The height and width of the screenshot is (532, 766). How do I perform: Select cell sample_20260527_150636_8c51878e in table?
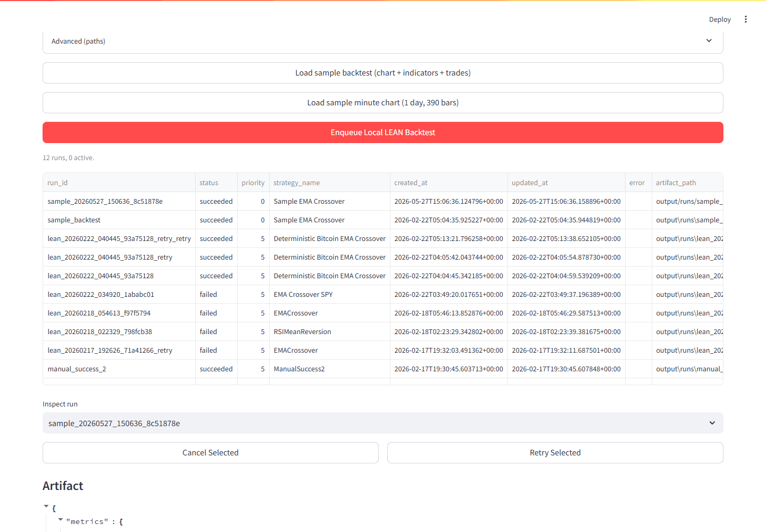coord(119,201)
